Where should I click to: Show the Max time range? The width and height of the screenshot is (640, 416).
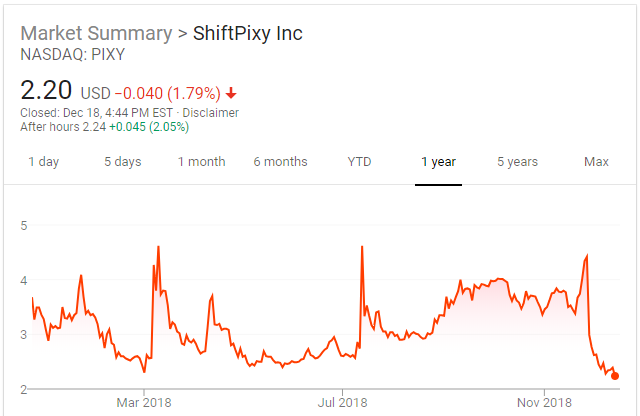[x=596, y=162]
